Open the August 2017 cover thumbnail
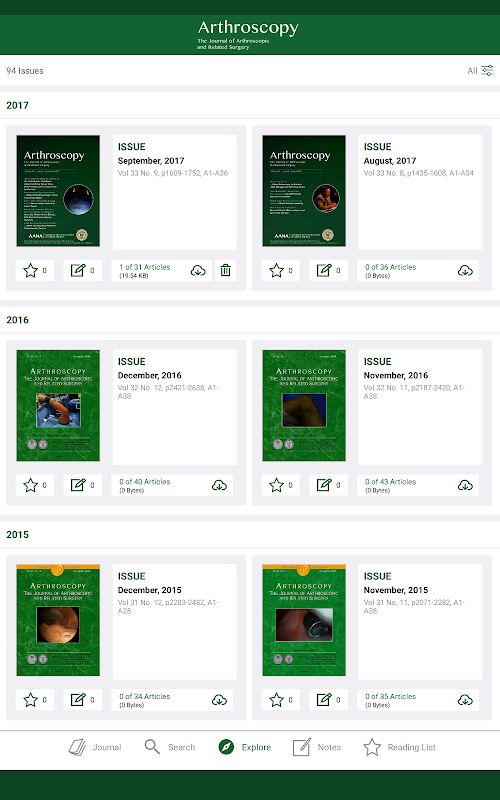500x800 pixels. click(304, 191)
